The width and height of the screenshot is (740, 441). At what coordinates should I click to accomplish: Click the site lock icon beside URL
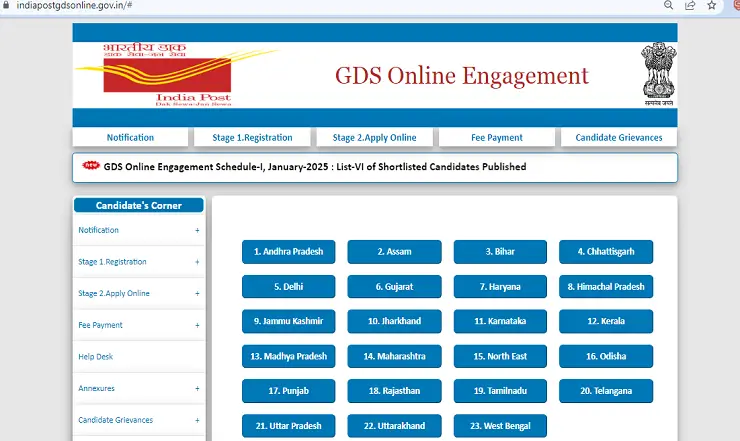(x=6, y=5)
